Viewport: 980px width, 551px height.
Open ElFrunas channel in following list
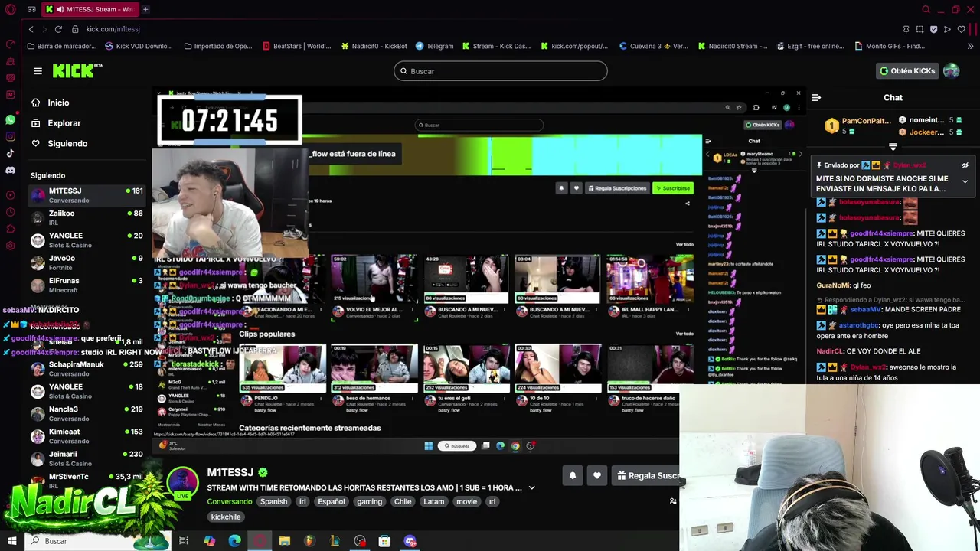click(x=87, y=285)
